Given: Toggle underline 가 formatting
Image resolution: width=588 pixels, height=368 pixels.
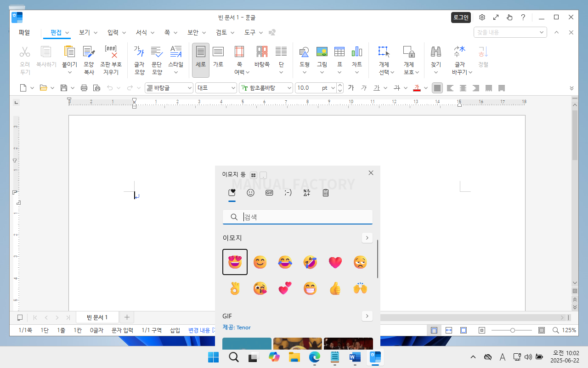Looking at the screenshot, I should tap(377, 88).
